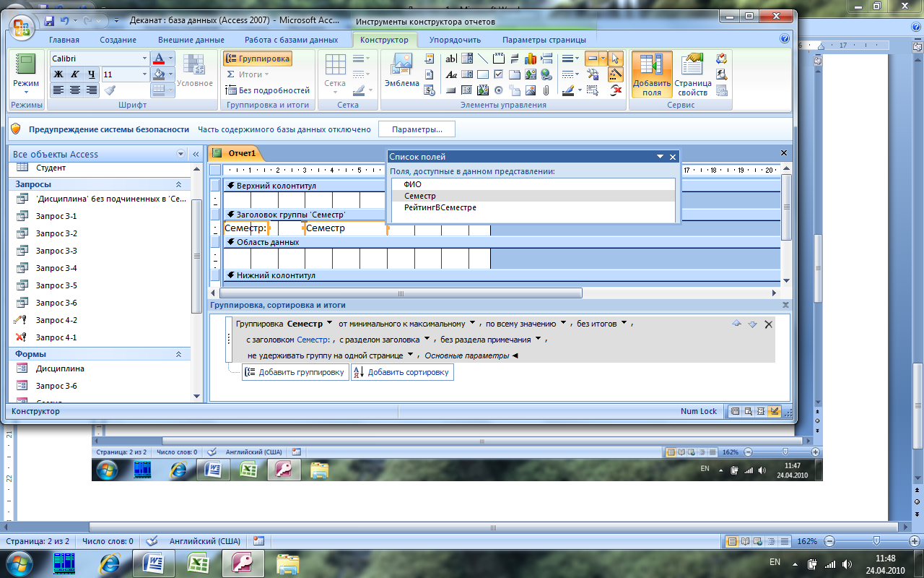Select field ФИО in Список полей
The height and width of the screenshot is (578, 924).
coord(533,184)
